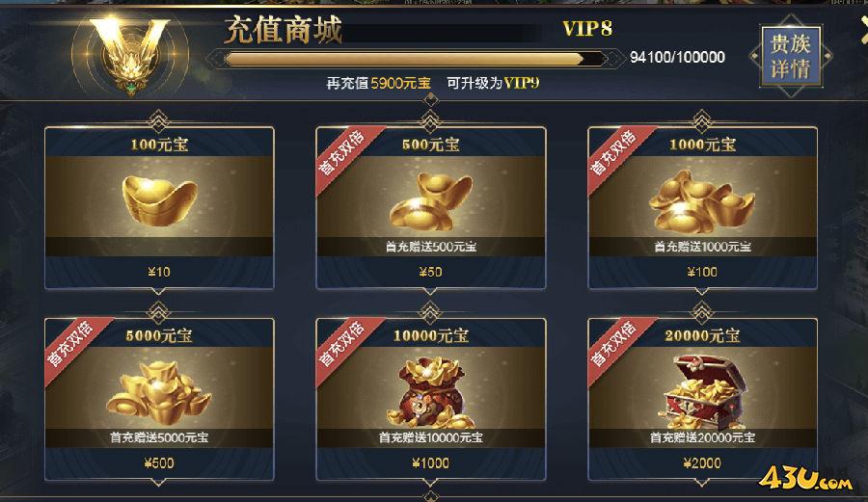
Task: Buy the 100元宝 pack for ¥10
Action: (159, 272)
